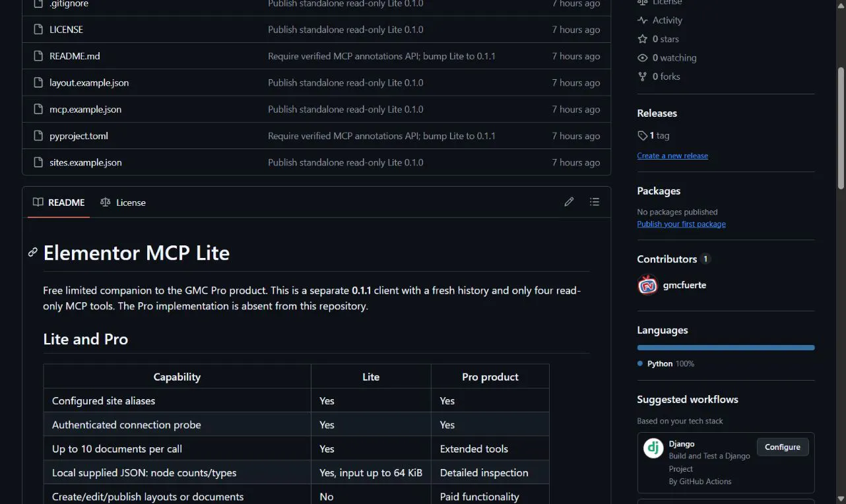
Task: Open the LICENSE file
Action: 66,30
